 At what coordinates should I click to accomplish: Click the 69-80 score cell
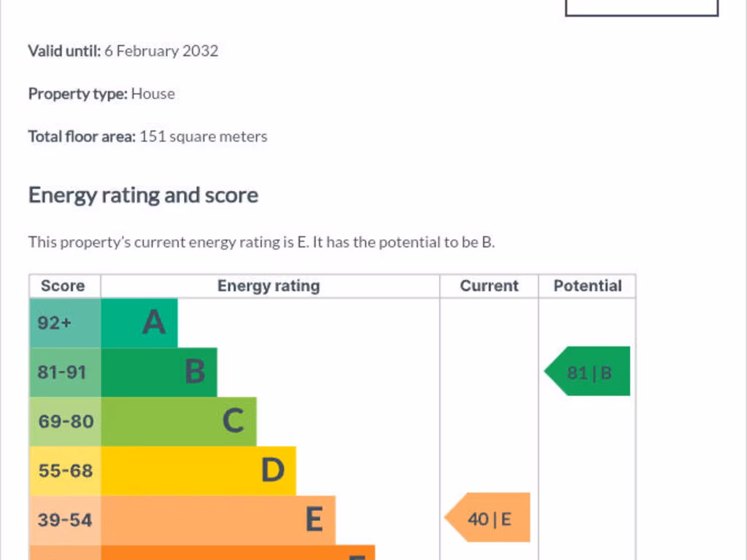click(65, 421)
